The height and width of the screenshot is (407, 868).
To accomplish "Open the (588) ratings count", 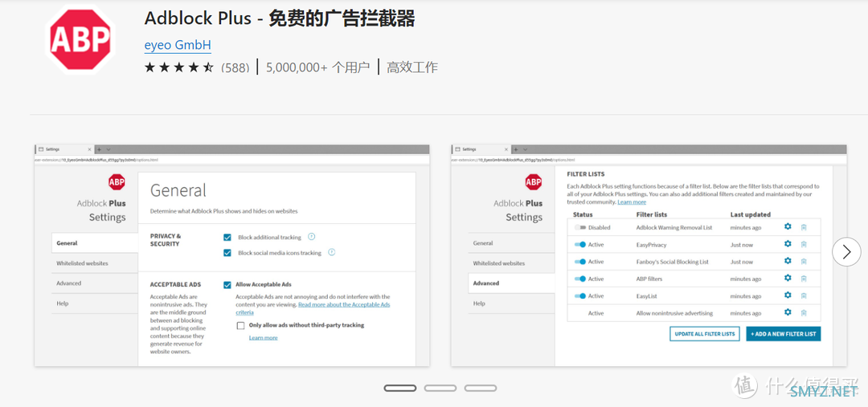I will [235, 68].
